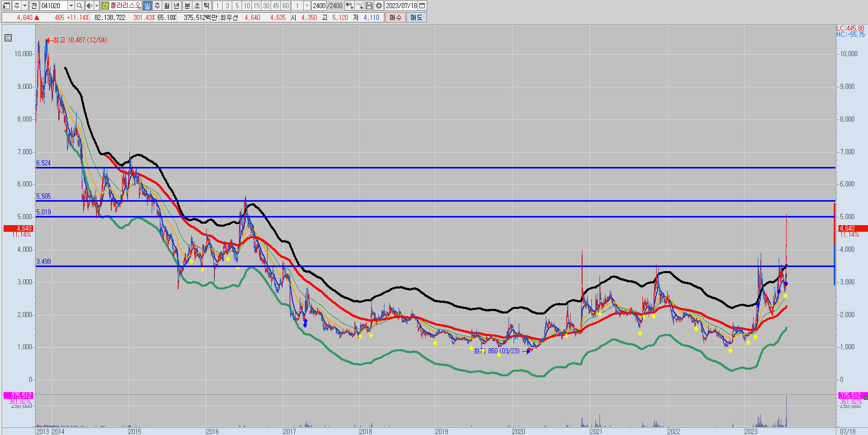Choose the 5 interval button
The image size is (868, 435).
coord(237,6)
